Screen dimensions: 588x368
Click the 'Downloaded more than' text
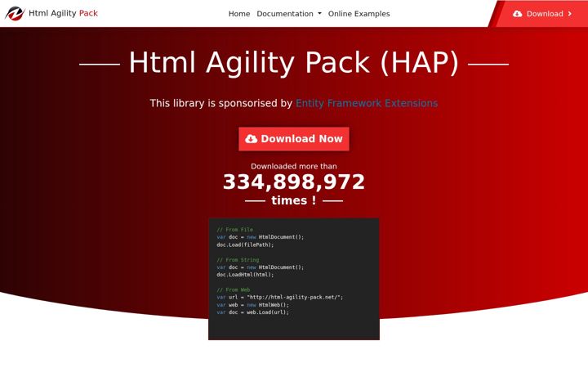pos(294,166)
